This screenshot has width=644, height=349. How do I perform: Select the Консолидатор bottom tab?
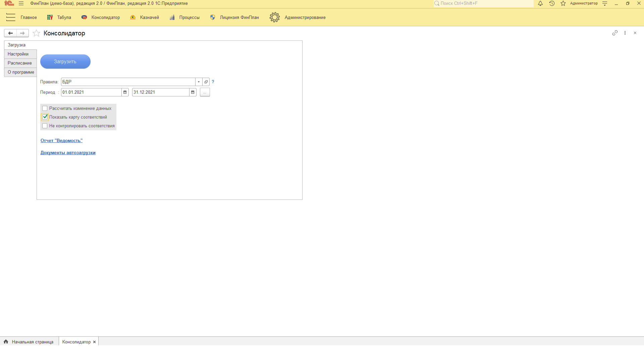coord(76,342)
